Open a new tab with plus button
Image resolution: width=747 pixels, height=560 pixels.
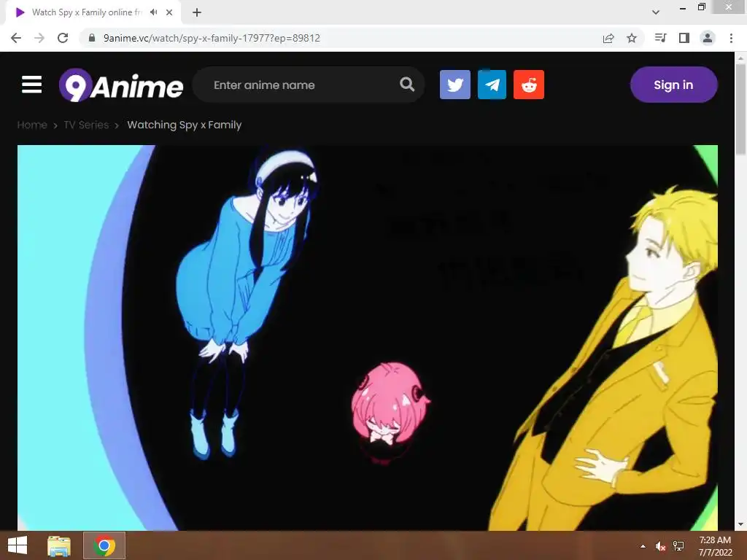[197, 12]
